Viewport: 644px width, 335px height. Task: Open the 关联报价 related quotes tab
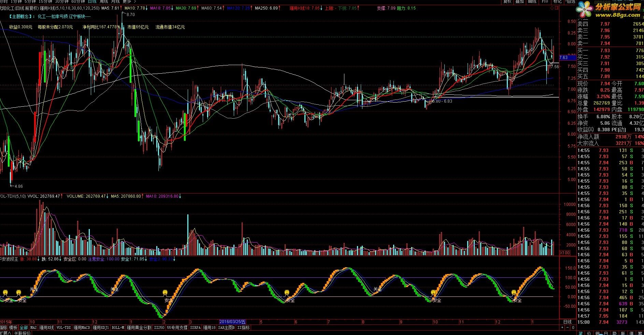pyautogui.click(x=22, y=333)
